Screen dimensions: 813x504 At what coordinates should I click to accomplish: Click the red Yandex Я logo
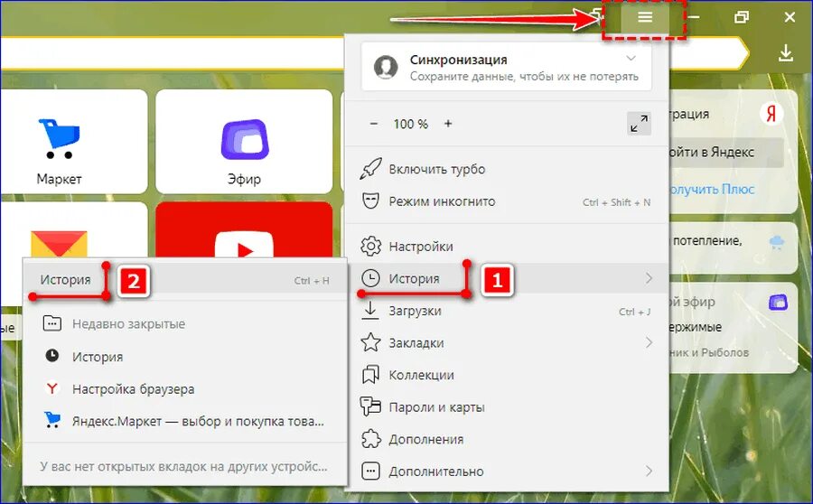(x=771, y=113)
